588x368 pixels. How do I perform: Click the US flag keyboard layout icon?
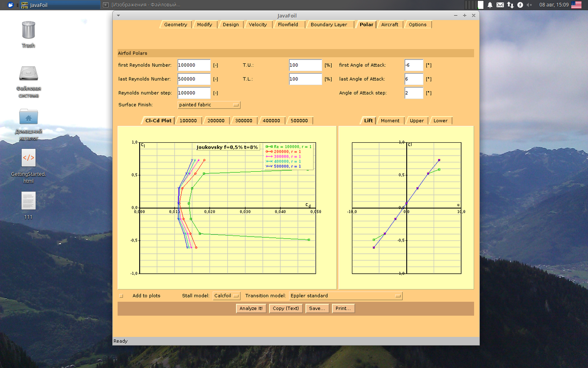point(576,5)
